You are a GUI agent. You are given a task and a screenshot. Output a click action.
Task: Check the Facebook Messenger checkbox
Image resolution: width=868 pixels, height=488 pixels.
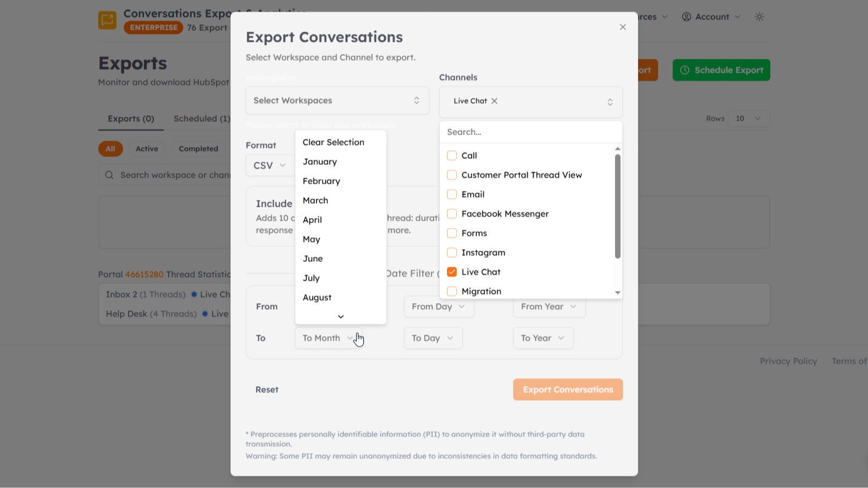coord(452,214)
